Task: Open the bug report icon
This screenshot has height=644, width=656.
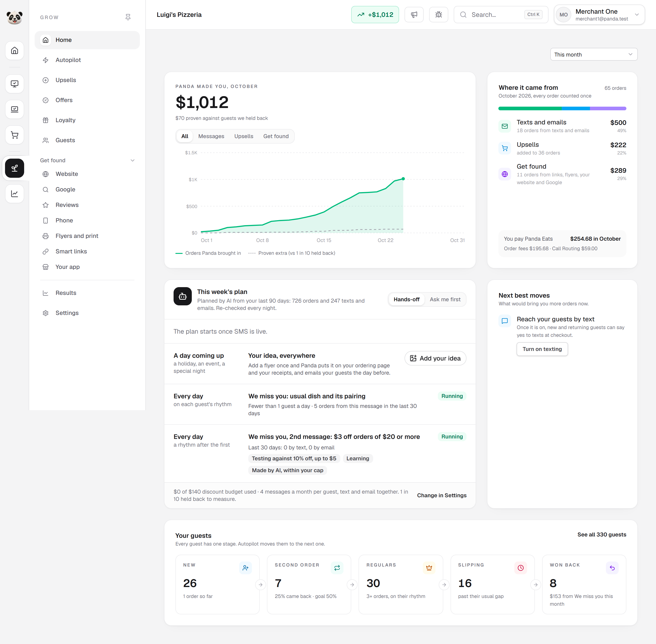Action: (x=438, y=15)
